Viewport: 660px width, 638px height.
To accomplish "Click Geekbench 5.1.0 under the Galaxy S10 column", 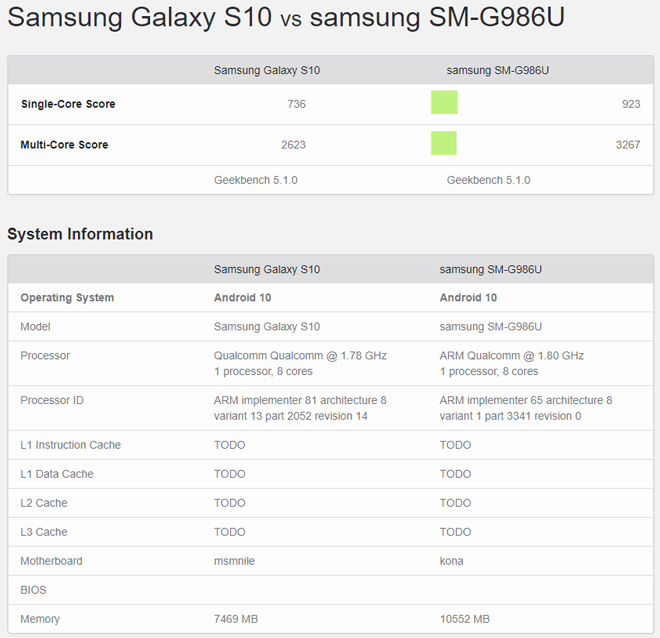I will point(255,180).
